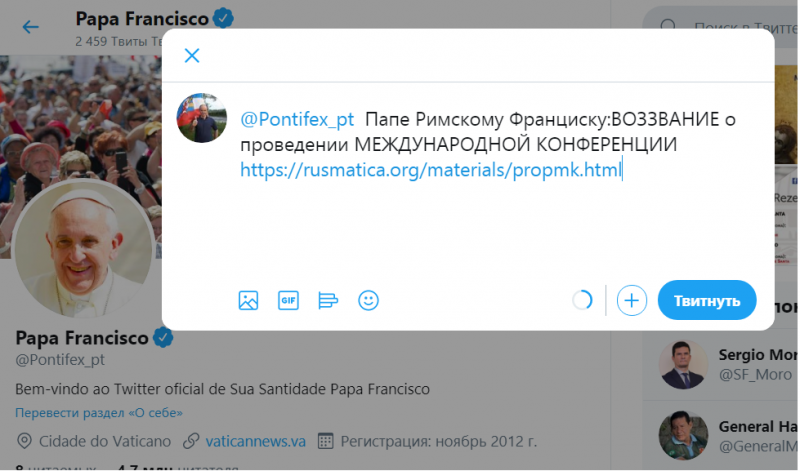Close the tweet compose dialog

point(192,56)
